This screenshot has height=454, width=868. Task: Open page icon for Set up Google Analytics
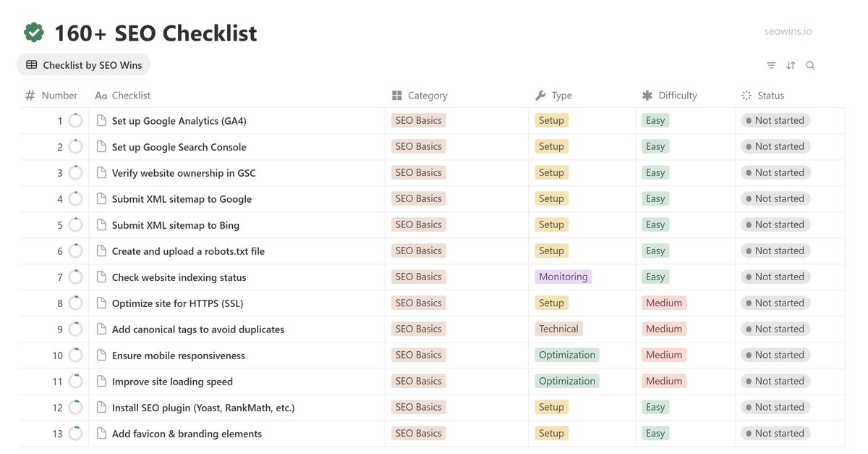click(101, 120)
